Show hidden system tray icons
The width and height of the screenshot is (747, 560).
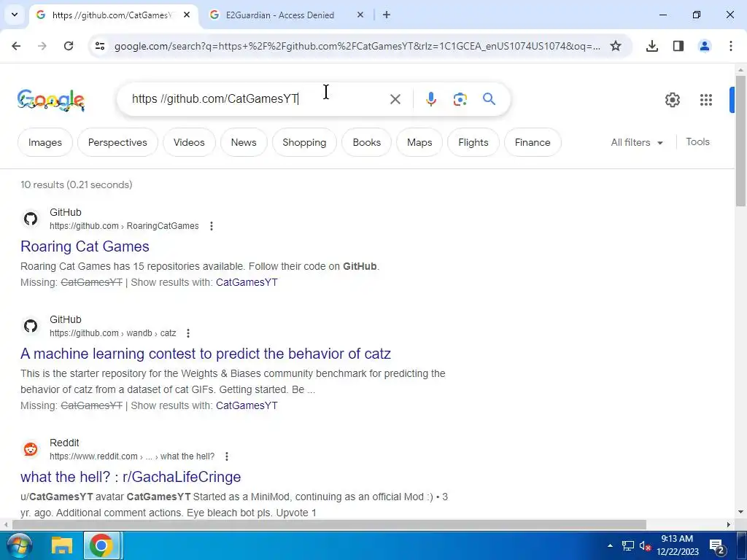click(611, 545)
